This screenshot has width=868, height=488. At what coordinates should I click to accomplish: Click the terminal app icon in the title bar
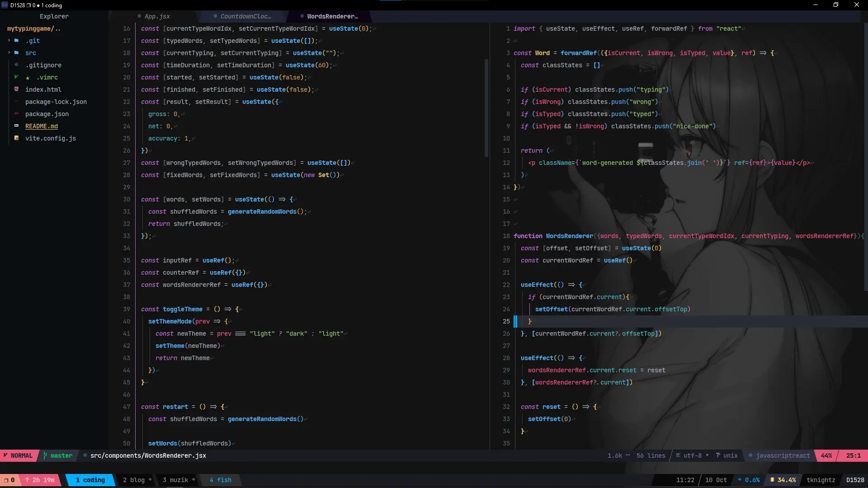point(5,5)
